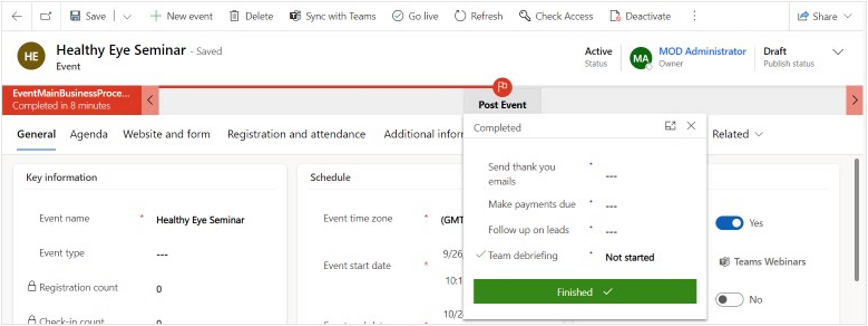Dock the stage flyout panel
This screenshot has height=326, width=868.
(x=670, y=126)
